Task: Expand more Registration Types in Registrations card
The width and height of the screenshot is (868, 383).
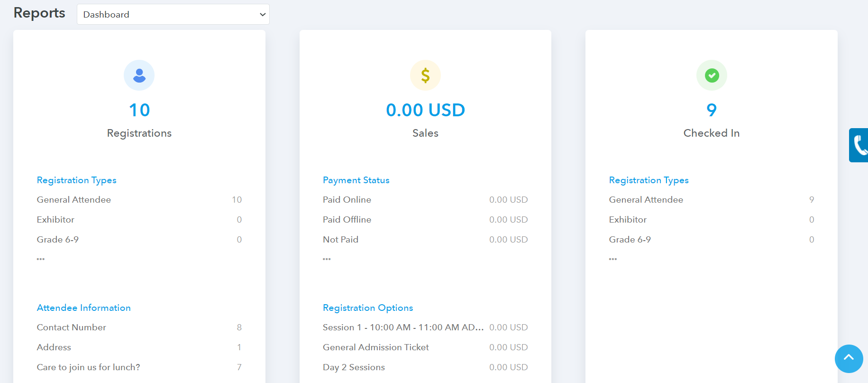Action: [x=41, y=259]
